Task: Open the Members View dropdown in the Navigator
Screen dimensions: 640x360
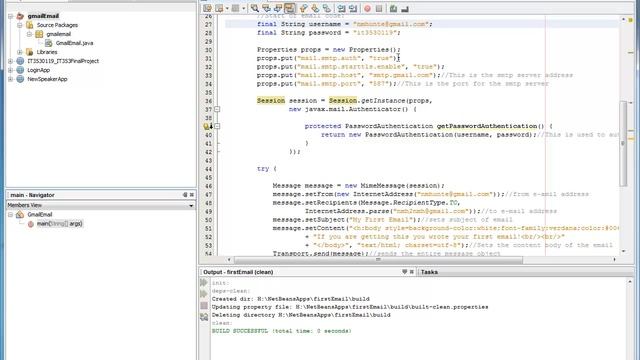Action: 191,205
